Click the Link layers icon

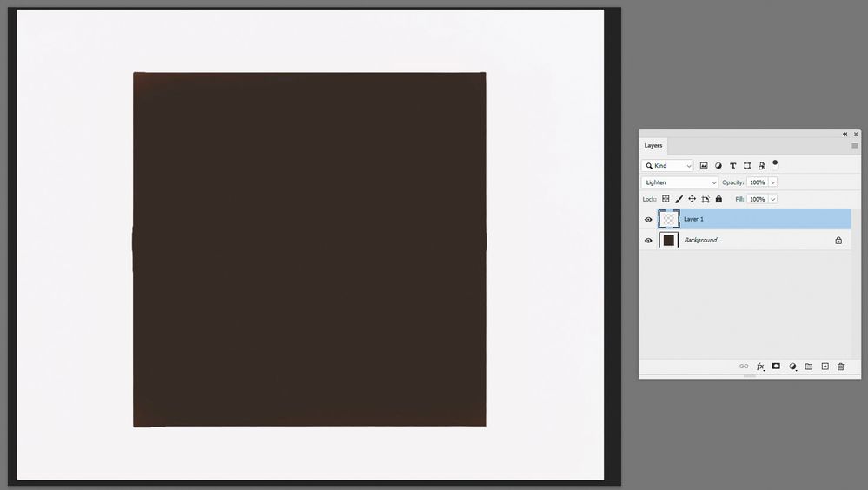click(x=744, y=367)
